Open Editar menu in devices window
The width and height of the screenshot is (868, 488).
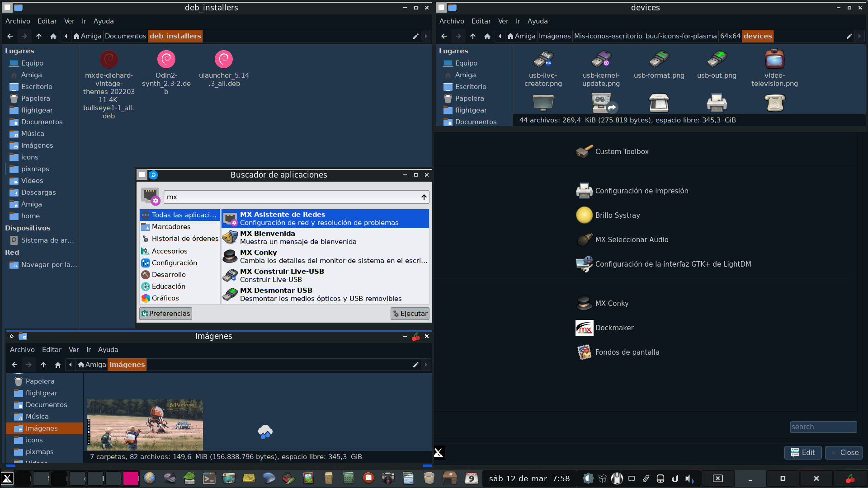(481, 21)
